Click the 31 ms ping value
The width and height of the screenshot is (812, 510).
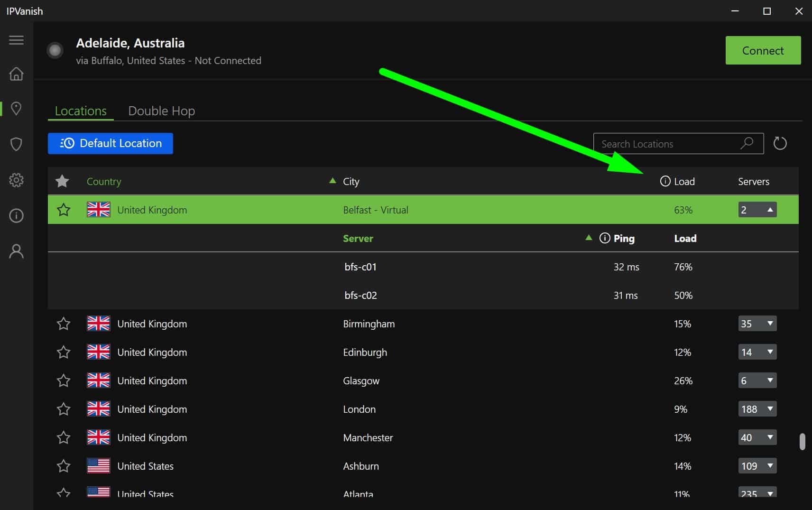coord(626,295)
